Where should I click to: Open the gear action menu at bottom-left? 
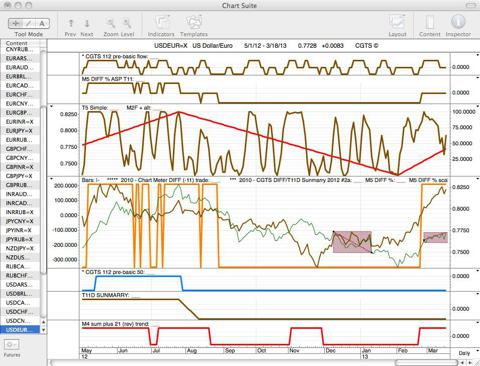12,344
